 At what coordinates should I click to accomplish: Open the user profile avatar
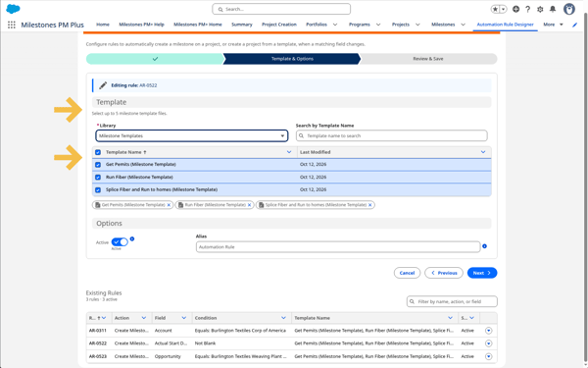pos(569,9)
